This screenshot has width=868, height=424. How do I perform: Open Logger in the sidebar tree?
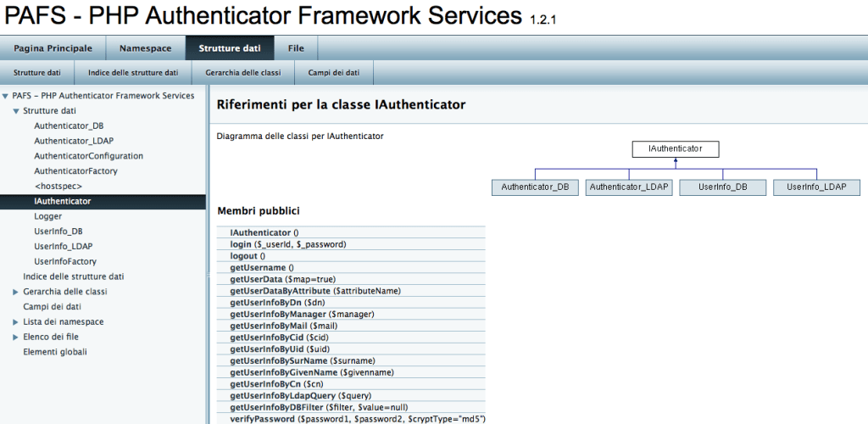pos(48,216)
